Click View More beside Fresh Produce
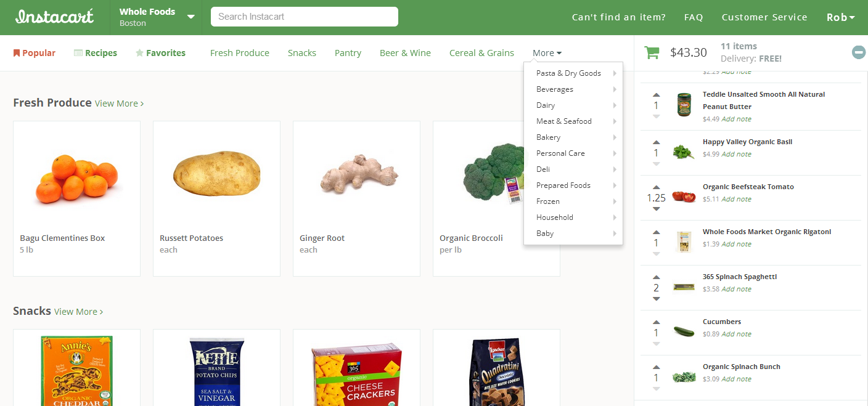 pos(119,104)
